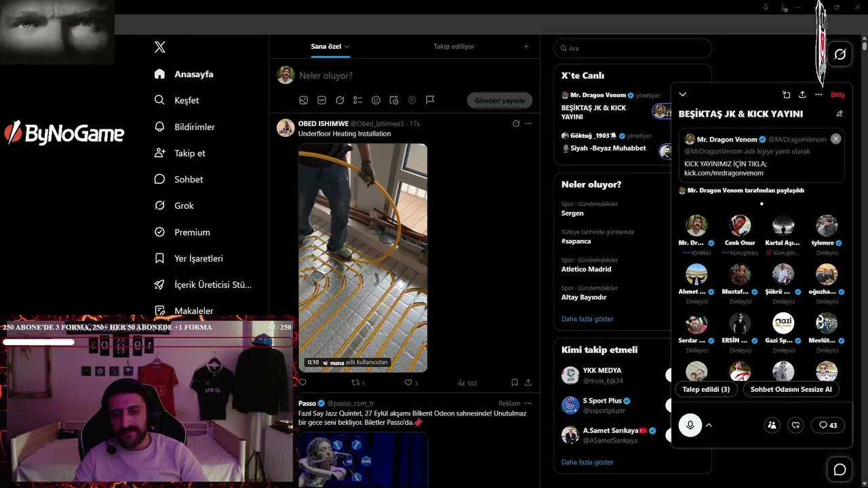Open the Grok floating button at top right
The height and width of the screenshot is (488, 868).
(x=840, y=54)
